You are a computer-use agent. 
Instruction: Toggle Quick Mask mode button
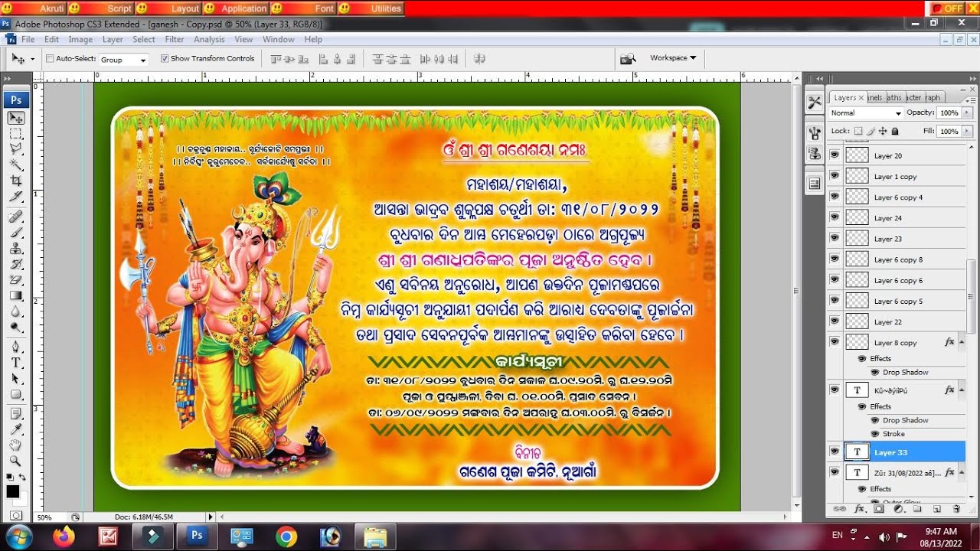point(15,515)
